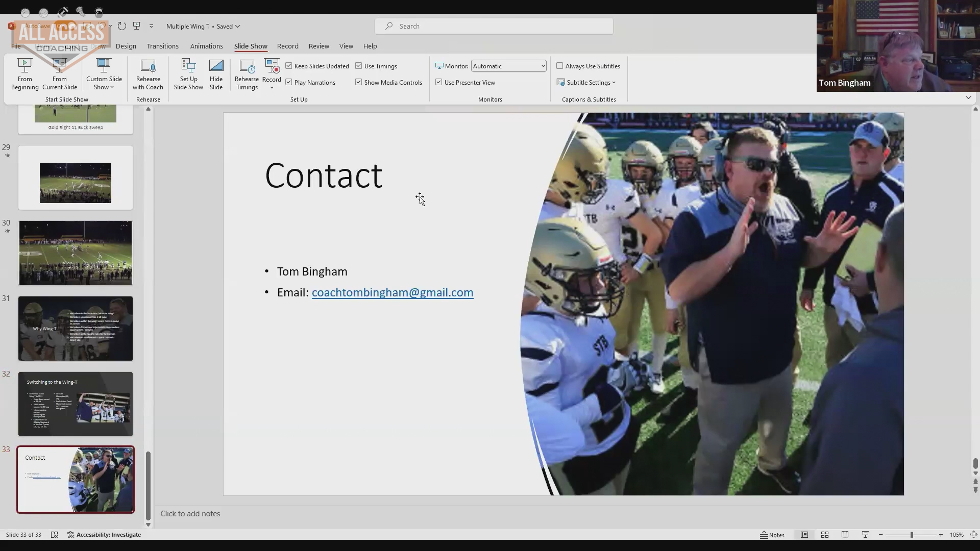Click Slide 33 of 33 indicator

pos(23,535)
